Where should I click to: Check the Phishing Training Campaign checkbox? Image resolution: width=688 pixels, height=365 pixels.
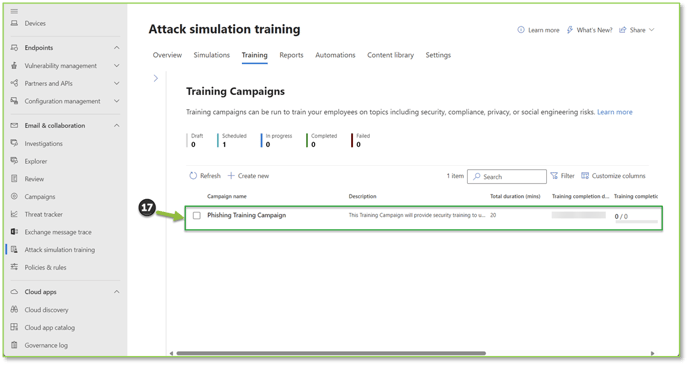coord(197,215)
